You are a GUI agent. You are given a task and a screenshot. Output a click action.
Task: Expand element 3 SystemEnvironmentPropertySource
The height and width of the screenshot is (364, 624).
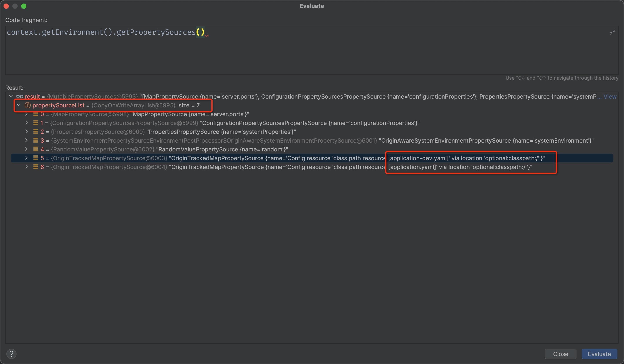pyautogui.click(x=27, y=140)
